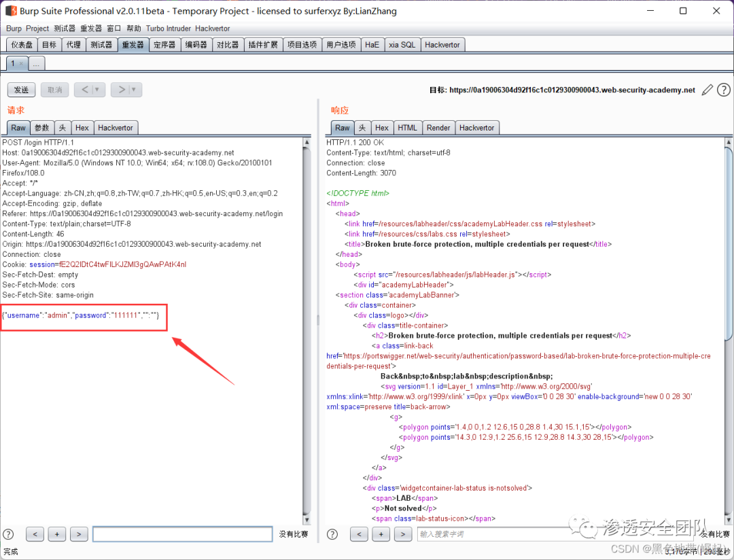
Task: Click the request search input field
Action: (183, 533)
